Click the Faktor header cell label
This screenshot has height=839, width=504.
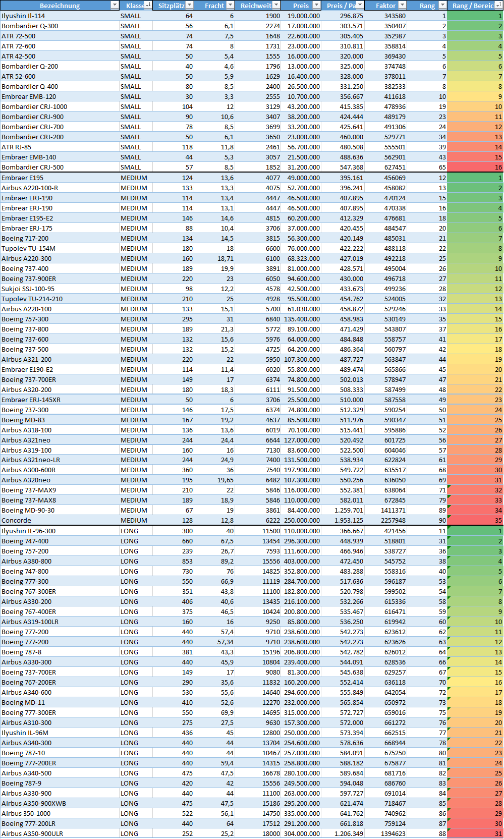click(385, 6)
